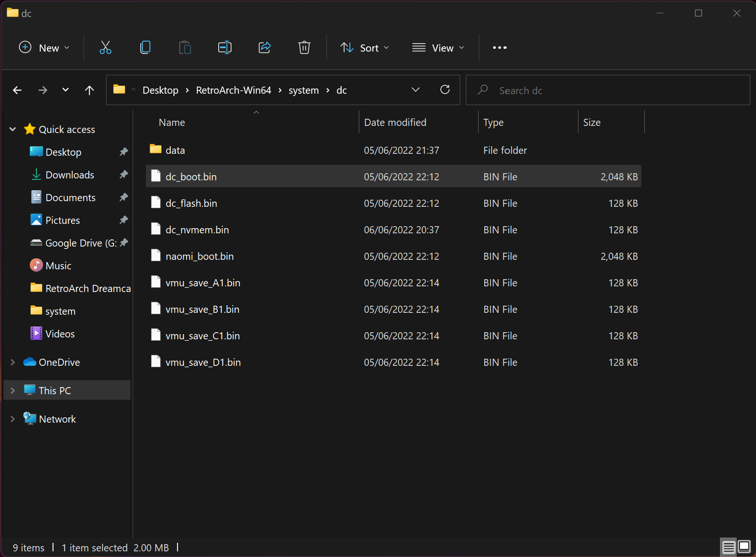Switch to large thumbnails view in status bar
The image size is (756, 557).
point(744,547)
